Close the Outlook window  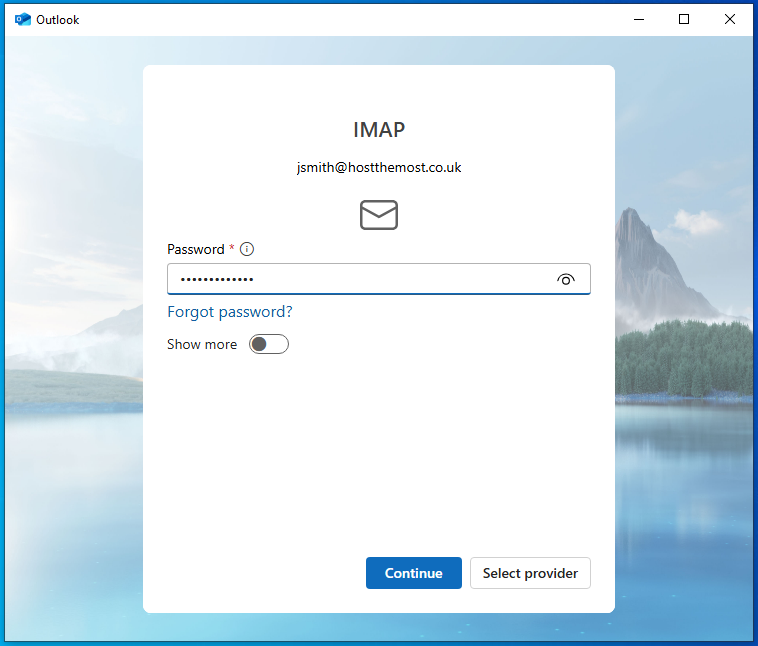(x=730, y=19)
